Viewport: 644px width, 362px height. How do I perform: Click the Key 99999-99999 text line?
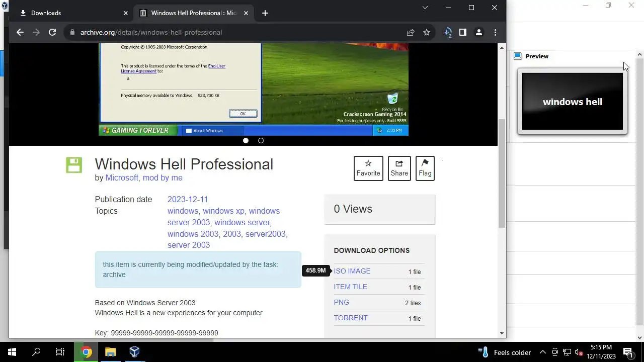pyautogui.click(x=156, y=333)
